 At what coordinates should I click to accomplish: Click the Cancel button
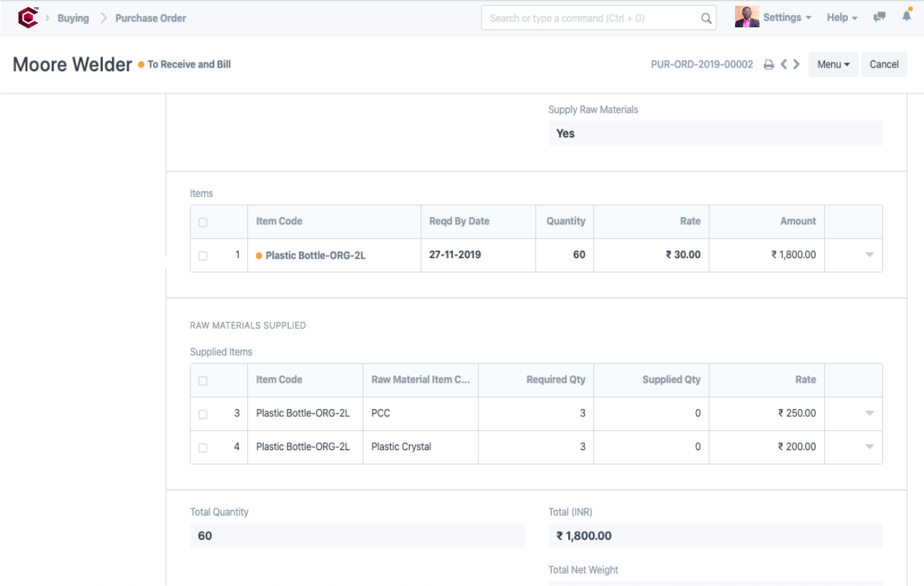pos(884,64)
